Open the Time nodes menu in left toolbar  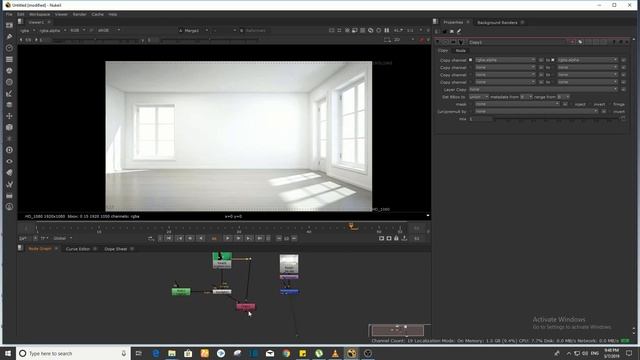tap(9, 48)
